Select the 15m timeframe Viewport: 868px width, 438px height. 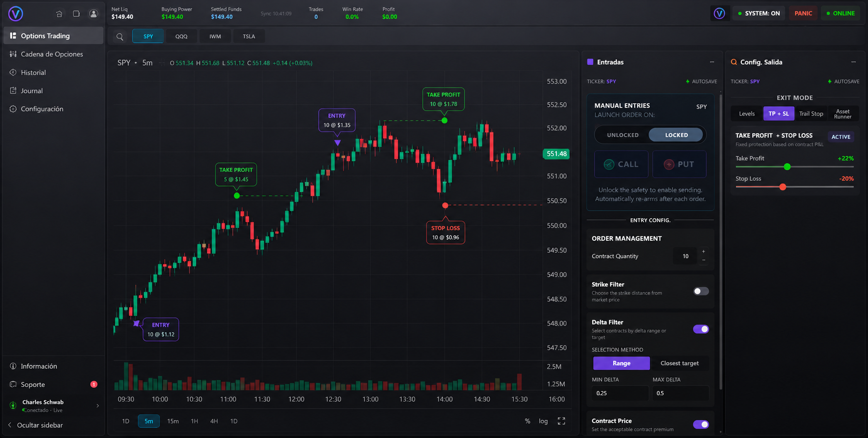coord(173,421)
